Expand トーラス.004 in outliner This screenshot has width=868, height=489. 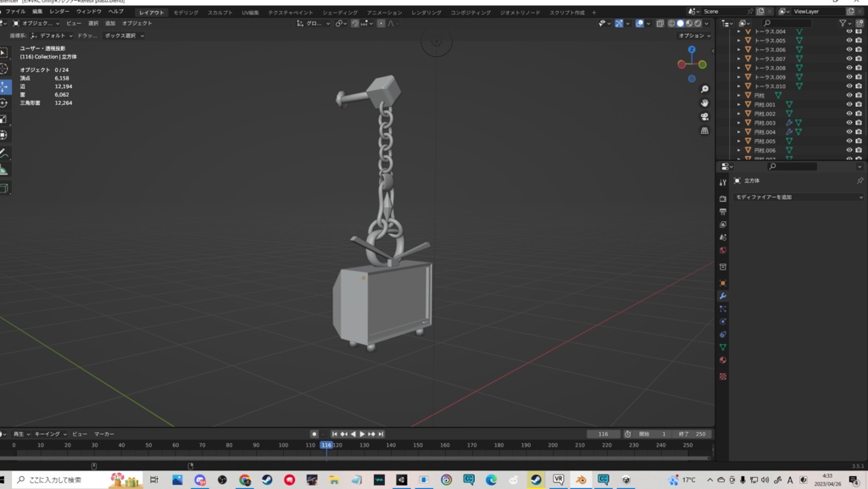pos(738,31)
